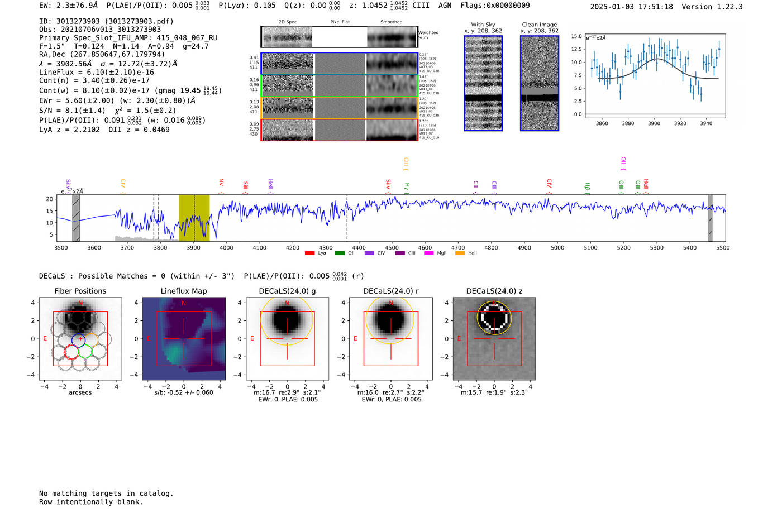The width and height of the screenshot is (782, 532).
Task: Click the Primary Spec_Slot_IFU_AMP line
Action: [128, 38]
